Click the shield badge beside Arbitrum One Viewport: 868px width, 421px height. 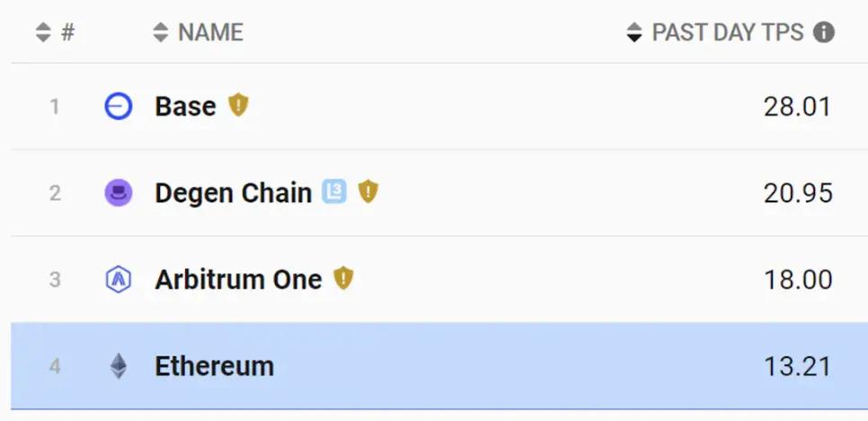pyautogui.click(x=343, y=279)
